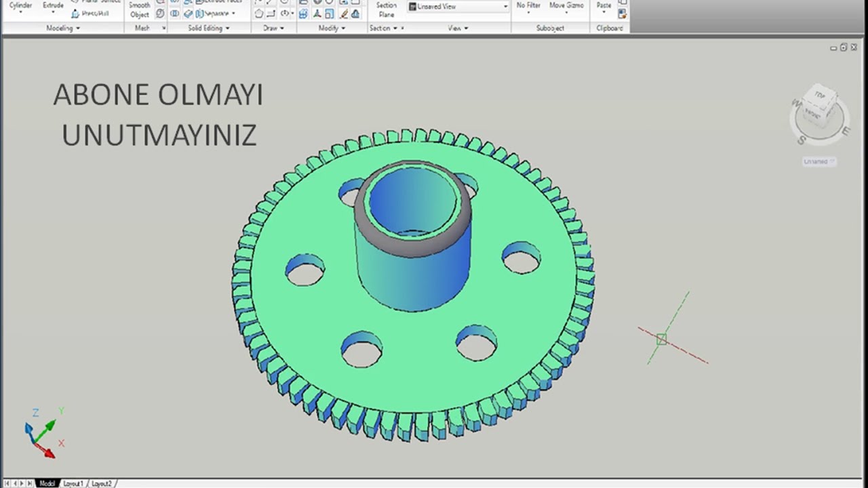Expand the Draw panel
The height and width of the screenshot is (488, 868).
tap(274, 28)
